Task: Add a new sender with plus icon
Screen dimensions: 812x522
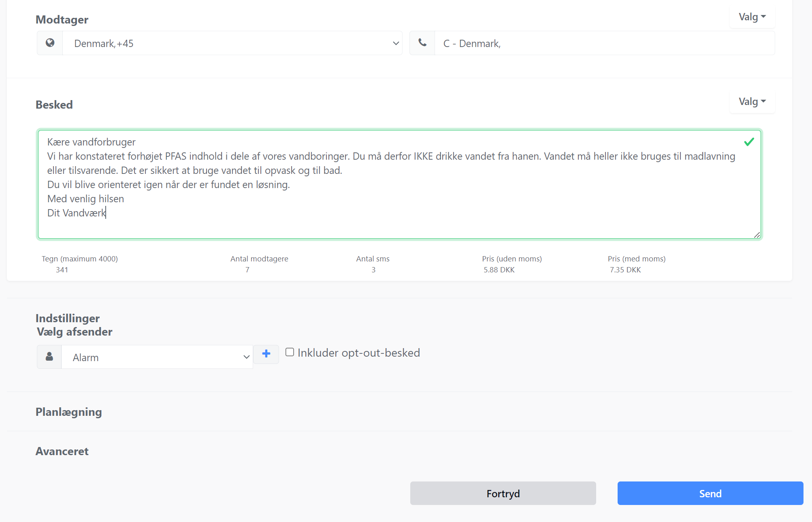Action: tap(266, 354)
